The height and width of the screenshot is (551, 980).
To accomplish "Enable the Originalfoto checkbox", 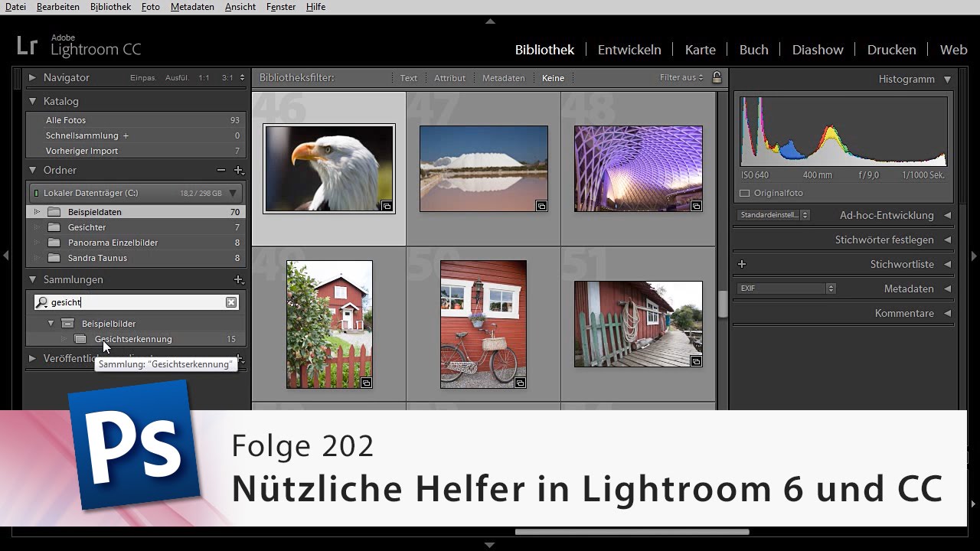I will coord(745,193).
